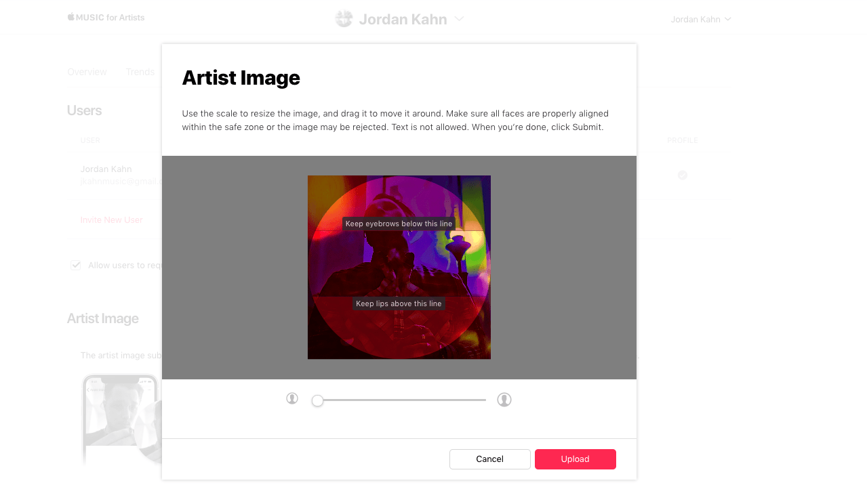867x504 pixels.
Task: Click the Apple Music for Artists logo
Action: coord(106,17)
